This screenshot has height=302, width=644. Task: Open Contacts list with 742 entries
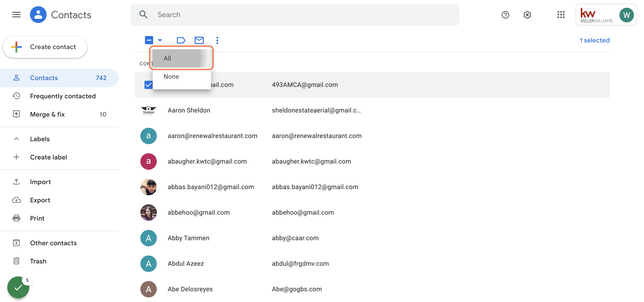pyautogui.click(x=59, y=78)
